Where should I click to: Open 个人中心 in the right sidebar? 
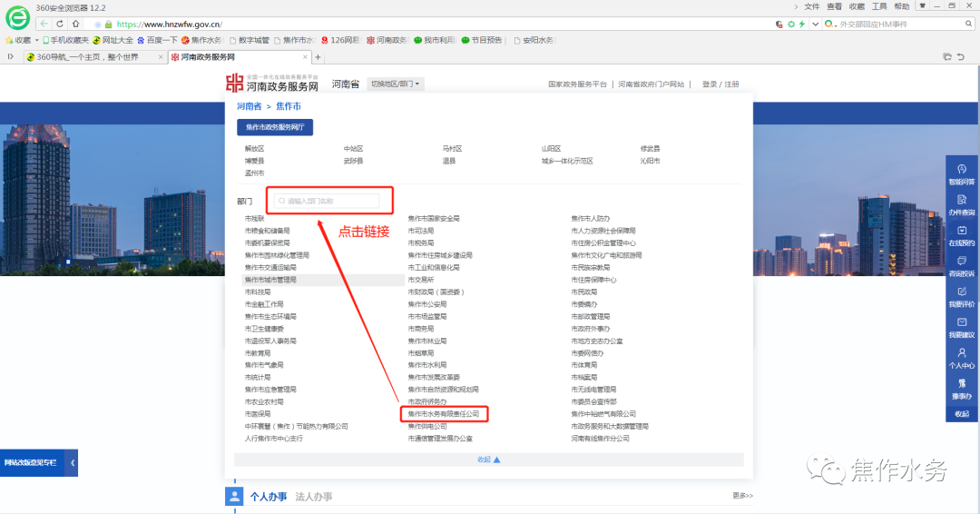(961, 358)
